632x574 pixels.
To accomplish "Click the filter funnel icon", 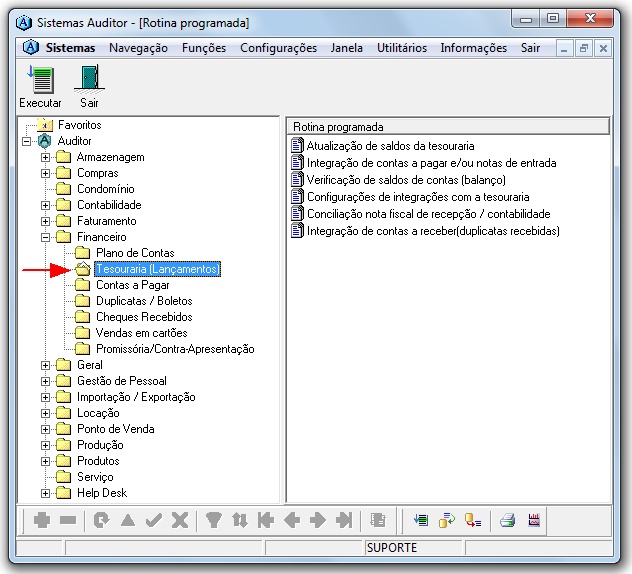I will tap(213, 520).
